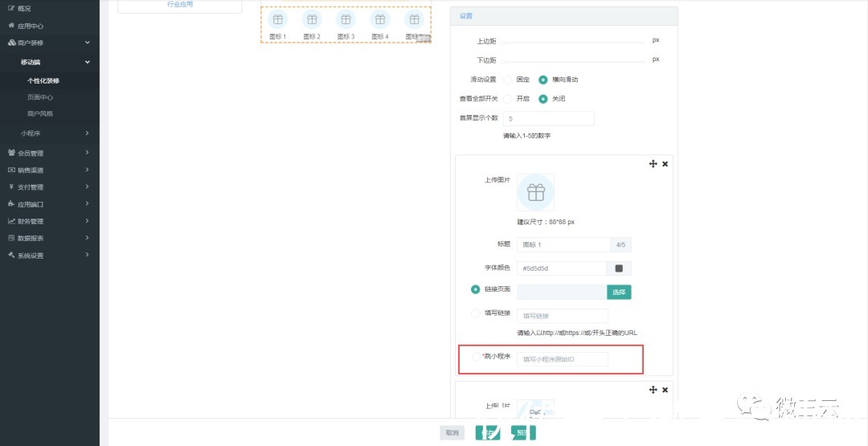The height and width of the screenshot is (446, 868).
Task: Open the 字体颜色 color swatch
Action: (619, 268)
